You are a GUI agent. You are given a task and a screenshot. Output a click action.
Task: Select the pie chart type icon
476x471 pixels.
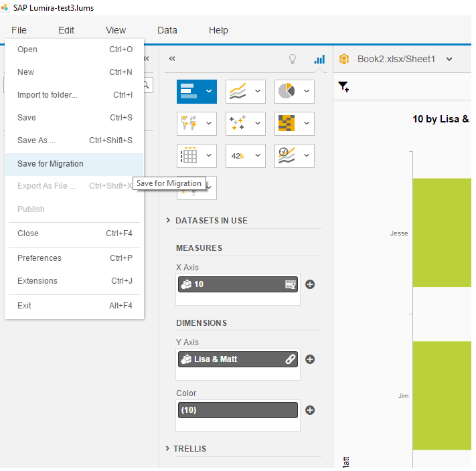(287, 91)
